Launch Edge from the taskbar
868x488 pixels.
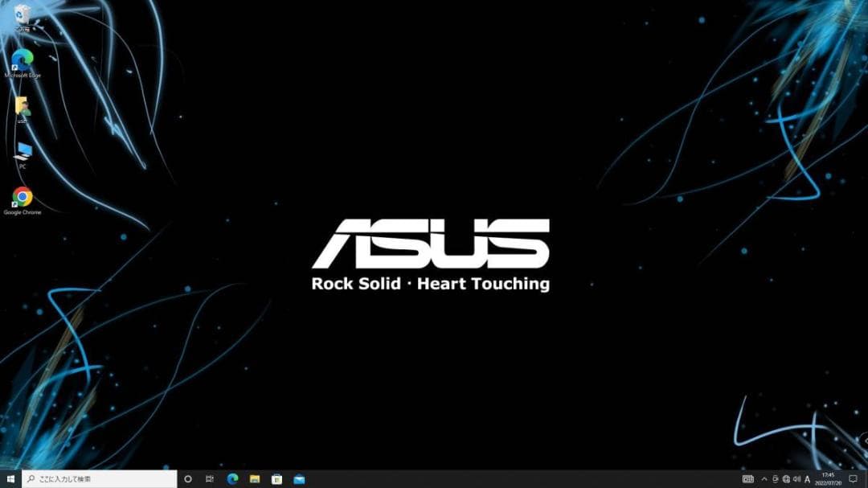[231, 479]
